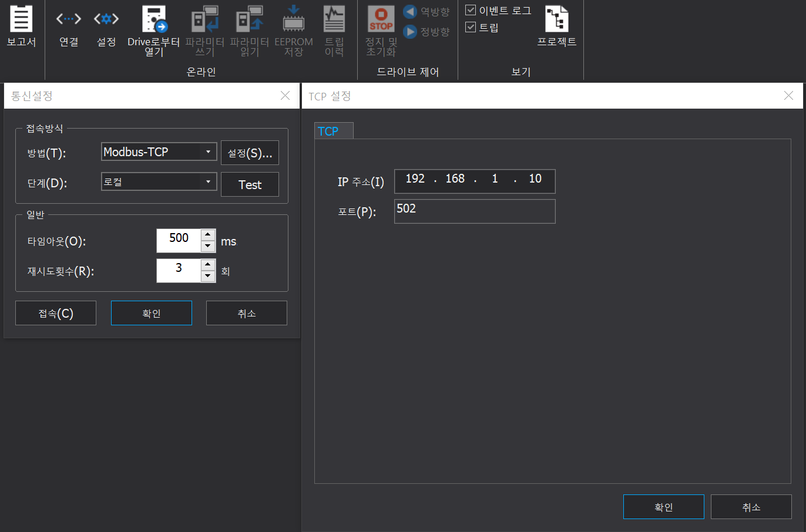
Task: Disable the 트립 checkbox
Action: (470, 26)
